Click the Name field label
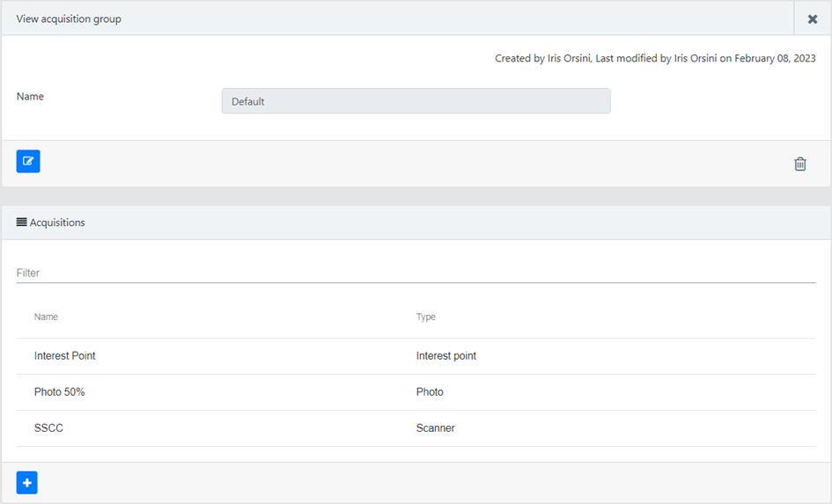This screenshot has height=504, width=832. [x=30, y=97]
